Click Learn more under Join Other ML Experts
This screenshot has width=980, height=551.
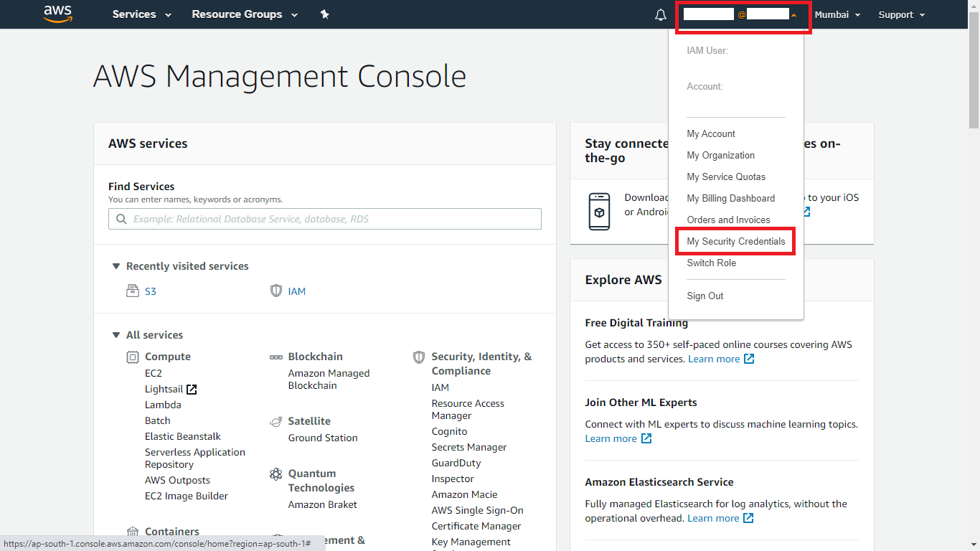611,438
